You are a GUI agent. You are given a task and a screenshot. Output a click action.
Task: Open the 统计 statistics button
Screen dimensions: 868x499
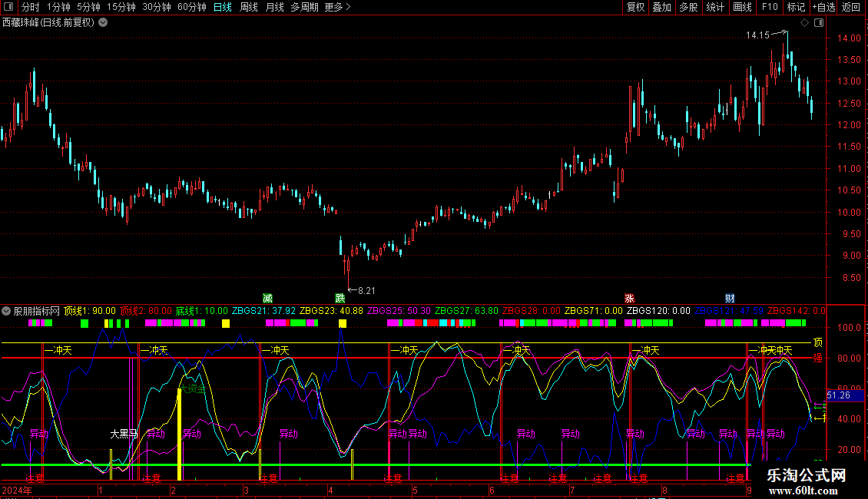tap(715, 7)
